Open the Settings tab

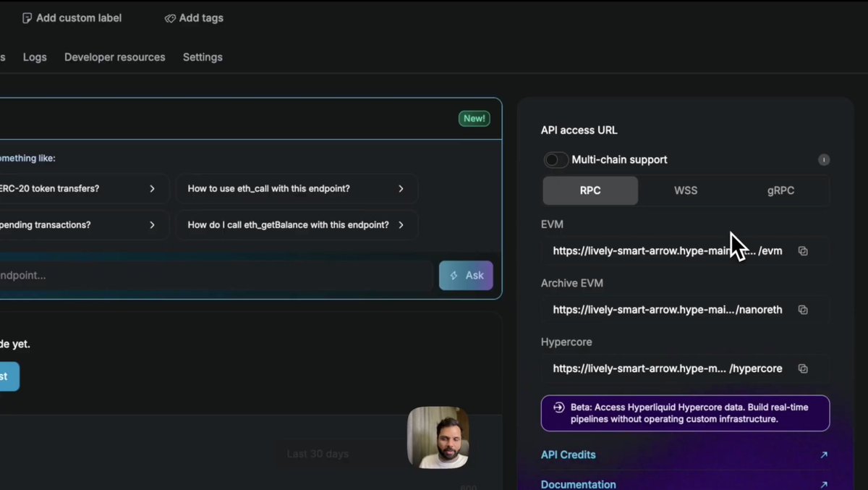(x=203, y=57)
